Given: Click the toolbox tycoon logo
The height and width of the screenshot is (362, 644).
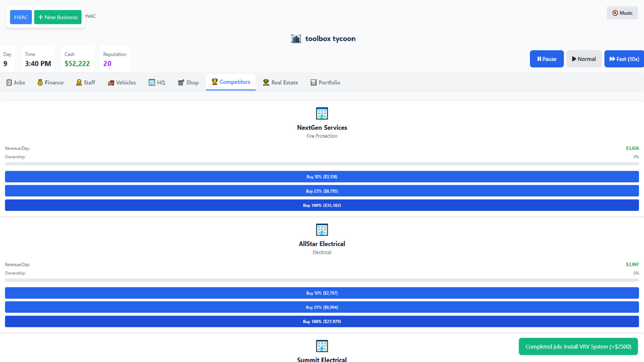Looking at the screenshot, I should coord(323,38).
